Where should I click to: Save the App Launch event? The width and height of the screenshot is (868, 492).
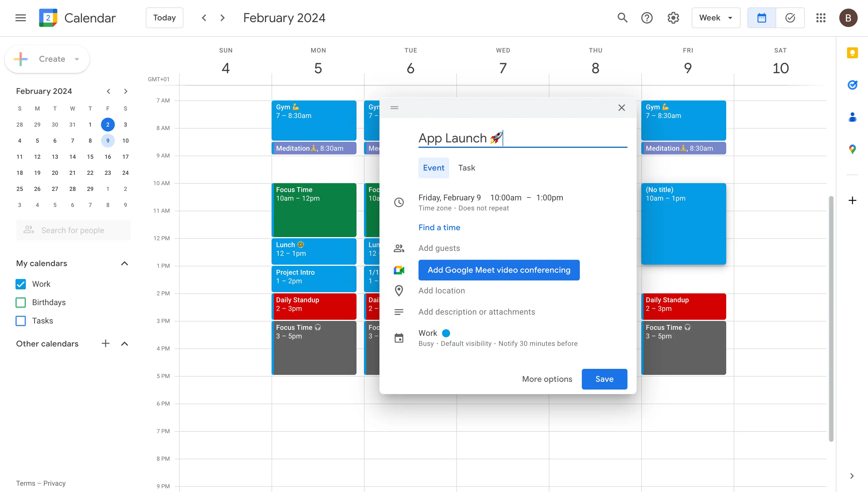604,379
